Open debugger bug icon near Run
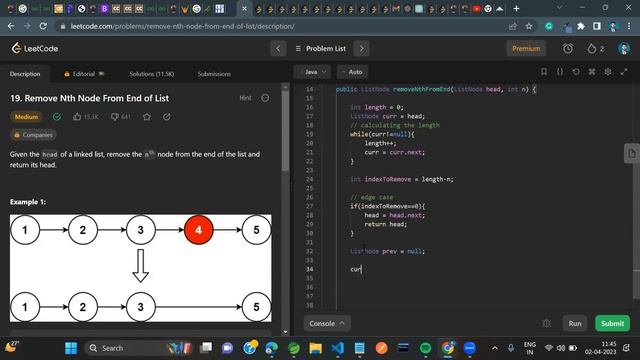This screenshot has height=360, width=640. [547, 323]
